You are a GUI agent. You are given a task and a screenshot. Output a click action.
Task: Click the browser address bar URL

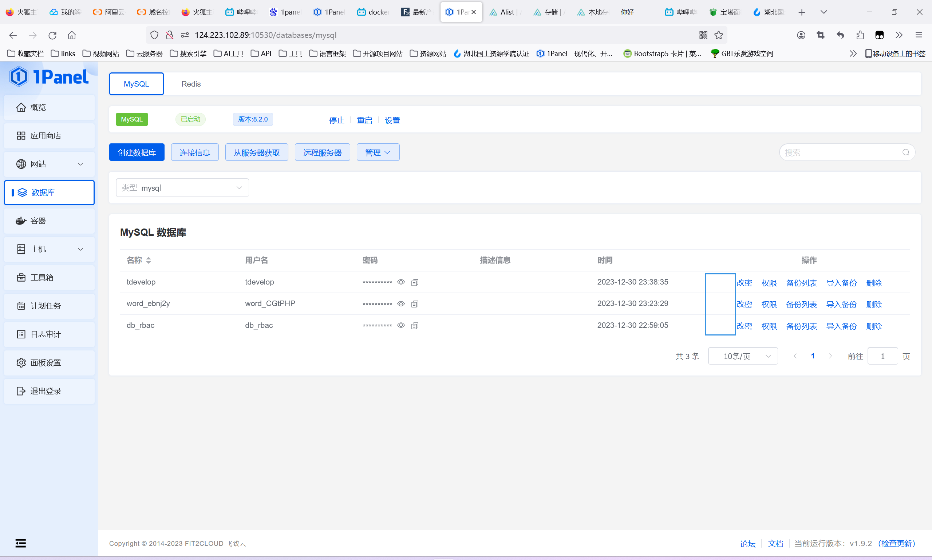(x=265, y=35)
